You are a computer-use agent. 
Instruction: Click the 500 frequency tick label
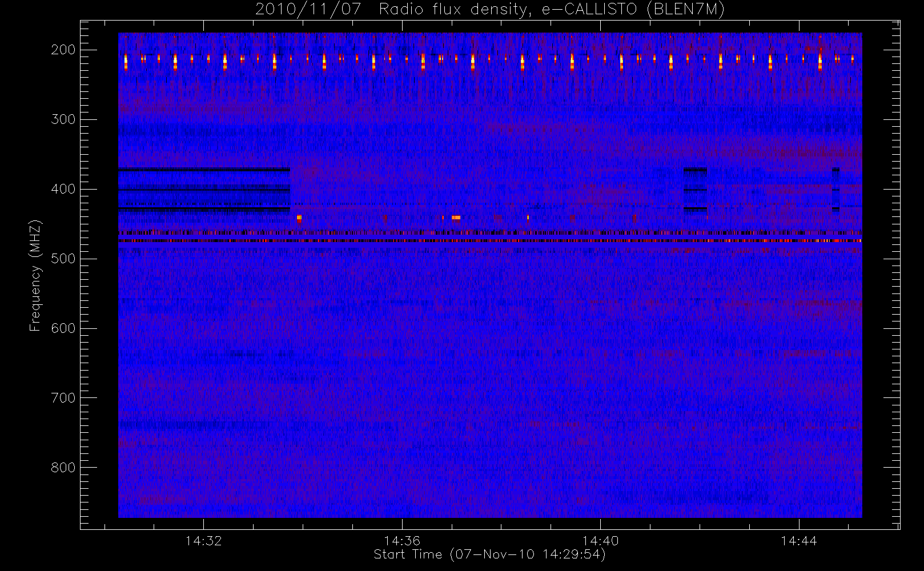point(63,259)
